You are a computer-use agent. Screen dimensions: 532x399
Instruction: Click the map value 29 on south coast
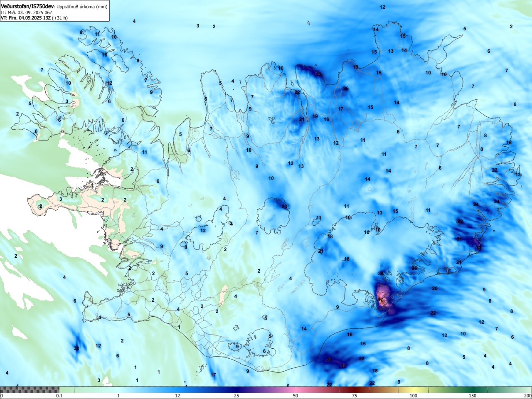pos(329,360)
